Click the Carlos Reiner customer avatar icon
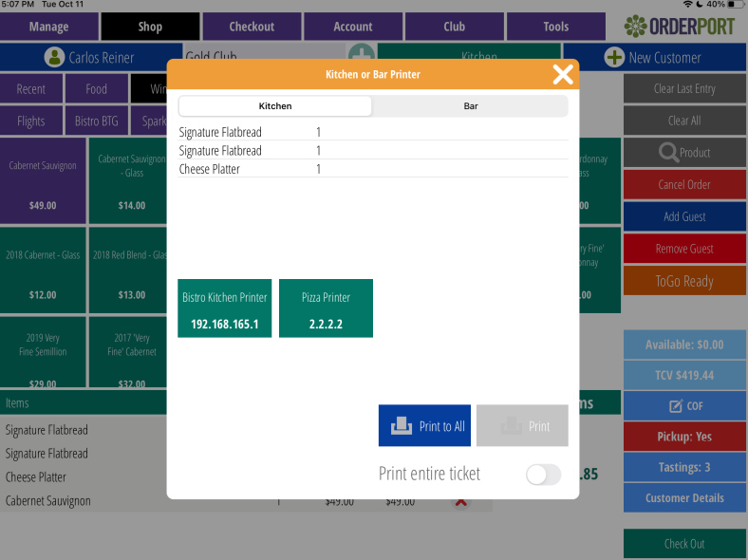The image size is (748, 560). (x=54, y=57)
